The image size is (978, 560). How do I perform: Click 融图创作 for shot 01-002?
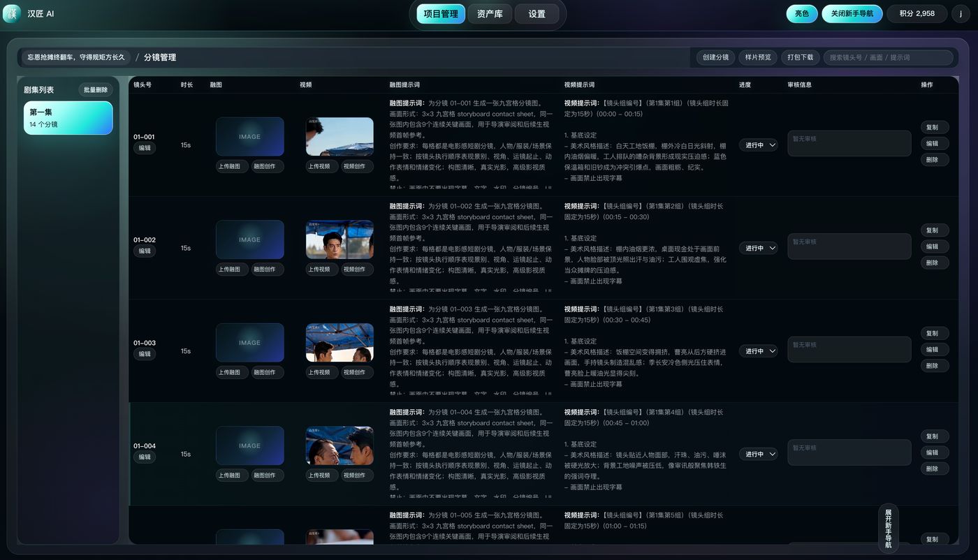pyautogui.click(x=268, y=270)
